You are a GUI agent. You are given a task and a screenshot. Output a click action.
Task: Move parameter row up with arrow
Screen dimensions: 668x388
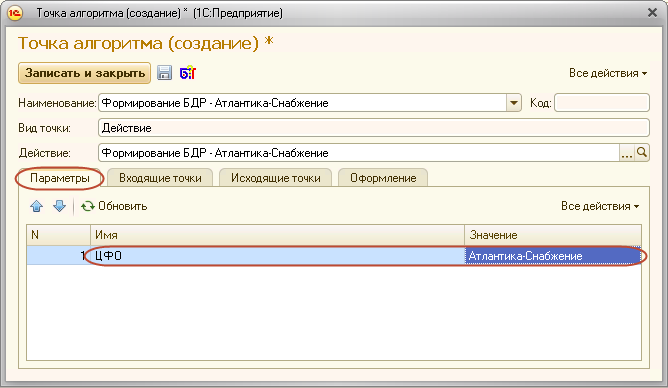(x=37, y=206)
